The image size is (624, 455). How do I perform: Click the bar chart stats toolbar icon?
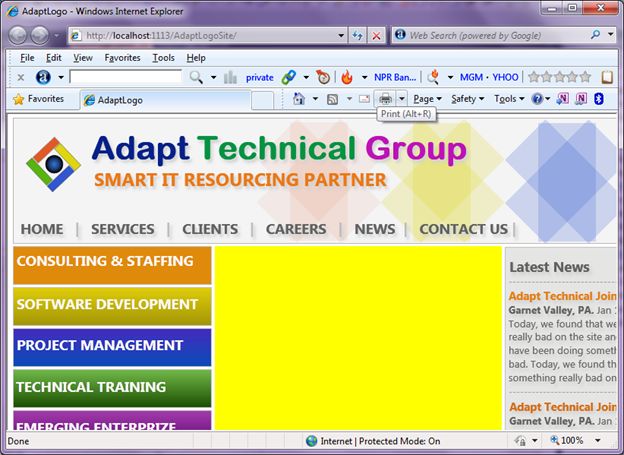click(x=230, y=77)
